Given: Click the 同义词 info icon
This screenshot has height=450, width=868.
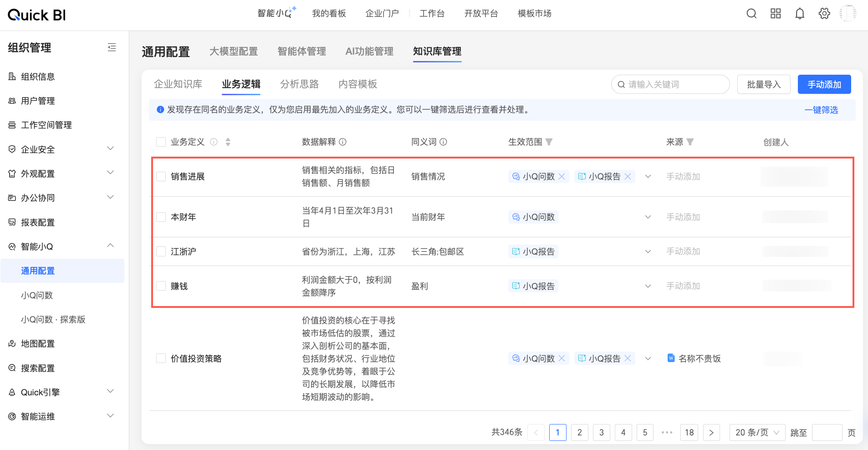Looking at the screenshot, I should point(443,142).
